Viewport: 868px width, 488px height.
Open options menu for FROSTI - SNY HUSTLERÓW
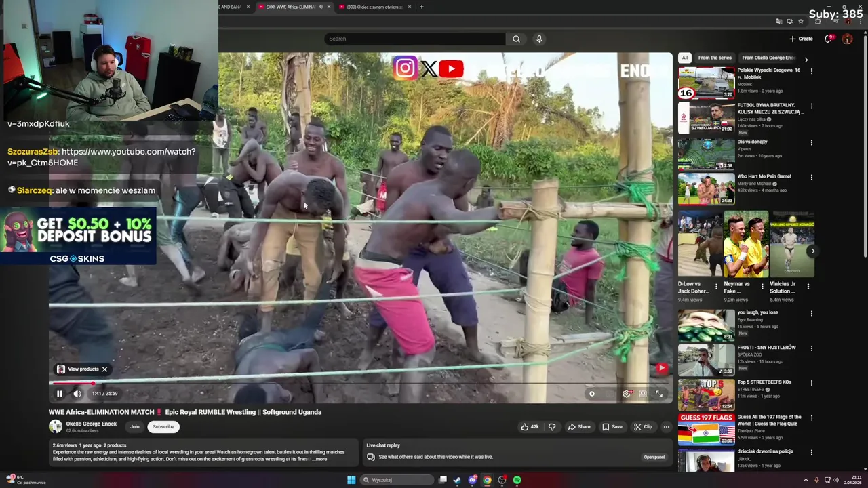(x=811, y=349)
